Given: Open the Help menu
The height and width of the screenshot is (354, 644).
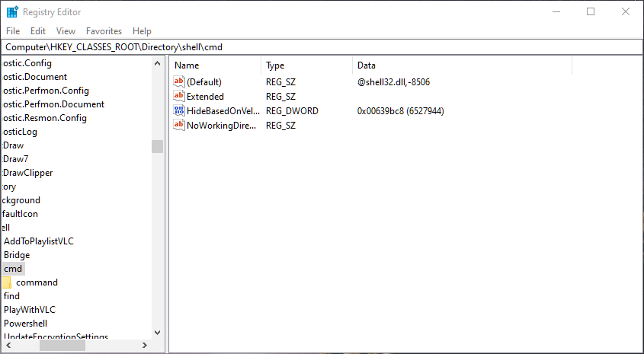Looking at the screenshot, I should pyautogui.click(x=142, y=31).
